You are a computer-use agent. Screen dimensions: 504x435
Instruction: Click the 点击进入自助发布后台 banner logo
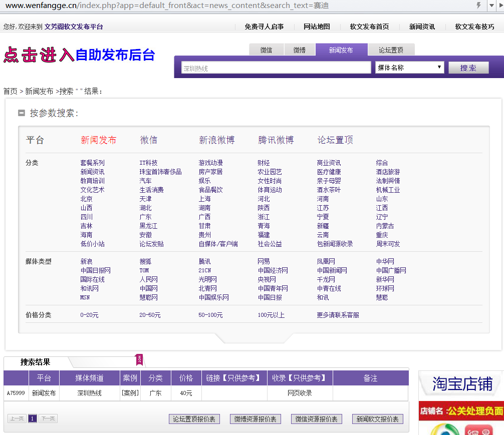[x=79, y=55]
